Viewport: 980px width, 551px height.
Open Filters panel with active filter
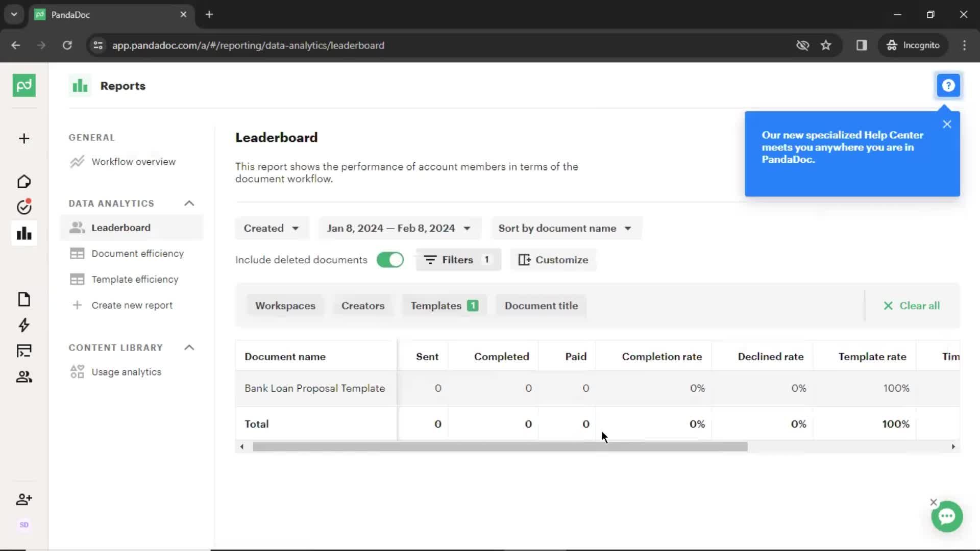tap(458, 260)
